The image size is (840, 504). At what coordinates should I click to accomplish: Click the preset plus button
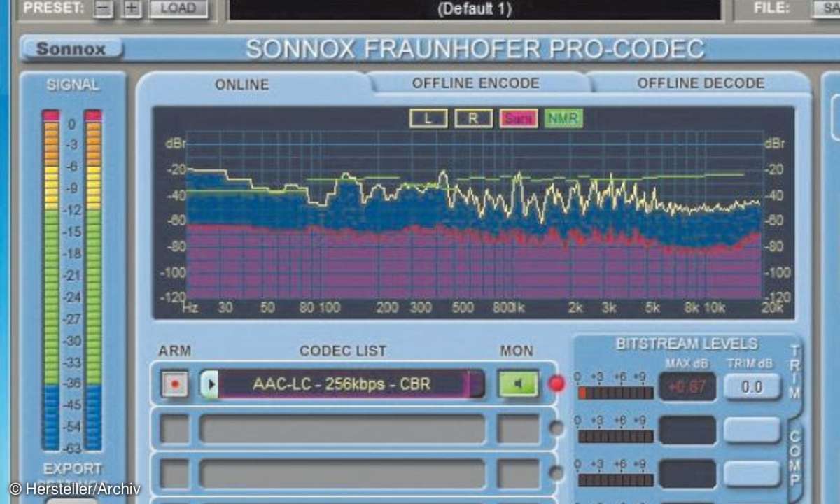(x=132, y=10)
